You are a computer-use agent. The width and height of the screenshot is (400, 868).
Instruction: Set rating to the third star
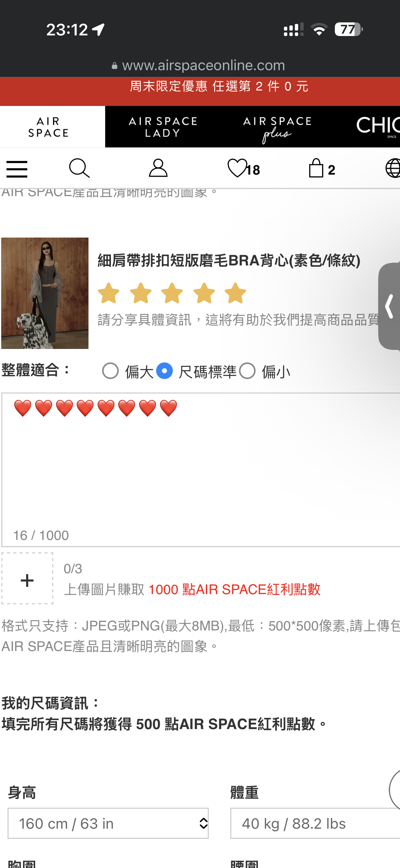coord(172,293)
